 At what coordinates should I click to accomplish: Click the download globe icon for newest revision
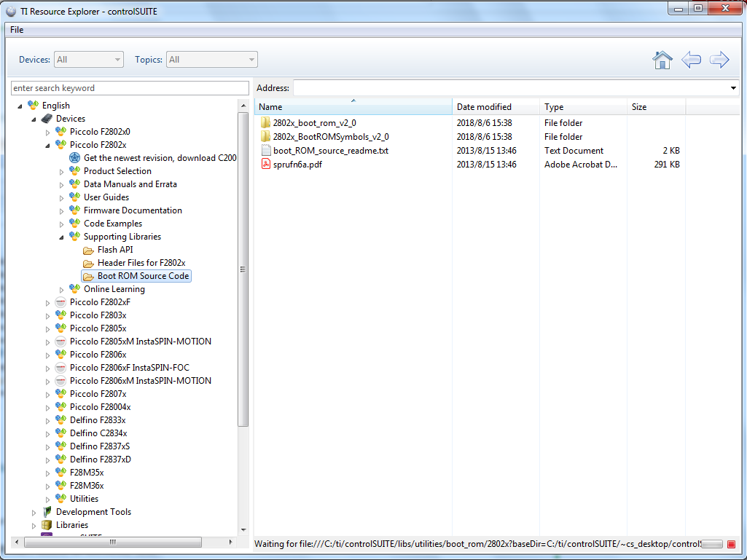point(75,157)
